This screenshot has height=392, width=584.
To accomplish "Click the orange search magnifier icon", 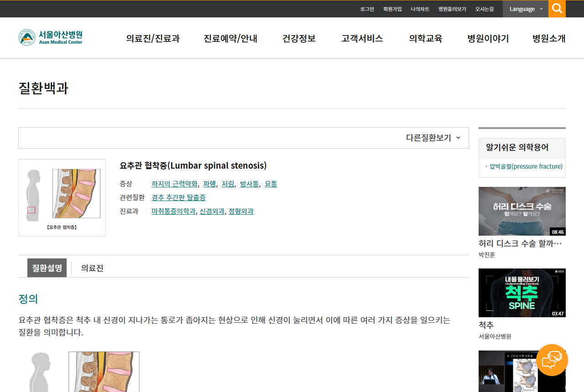I will pos(557,9).
